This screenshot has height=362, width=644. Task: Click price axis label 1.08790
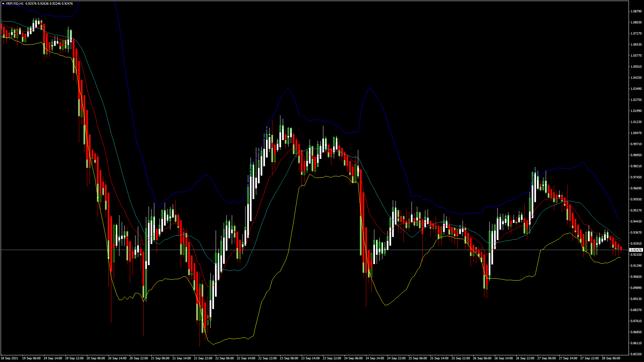pos(636,11)
